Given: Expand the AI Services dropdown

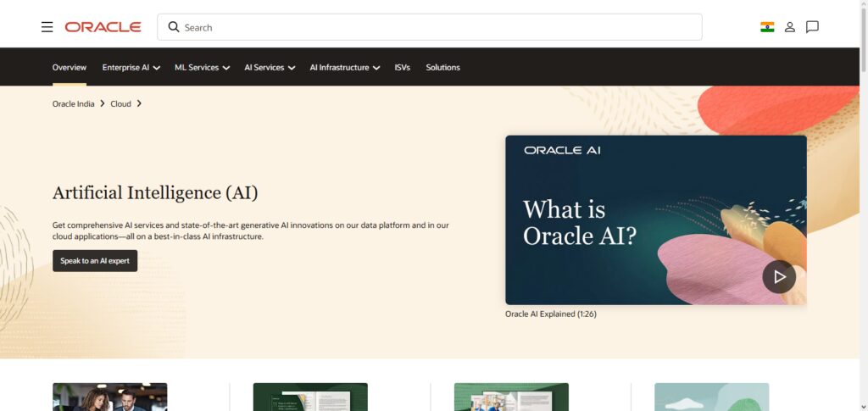Looking at the screenshot, I should [x=270, y=68].
